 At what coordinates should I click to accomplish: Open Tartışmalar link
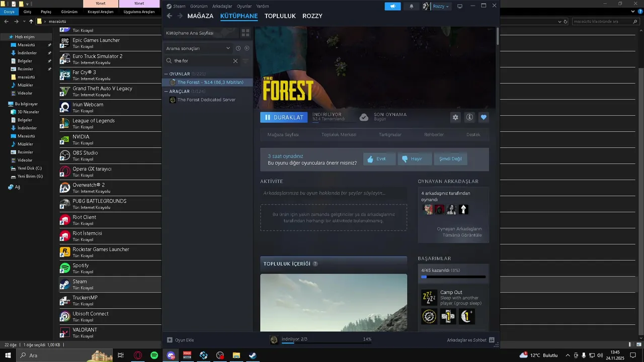click(x=390, y=135)
